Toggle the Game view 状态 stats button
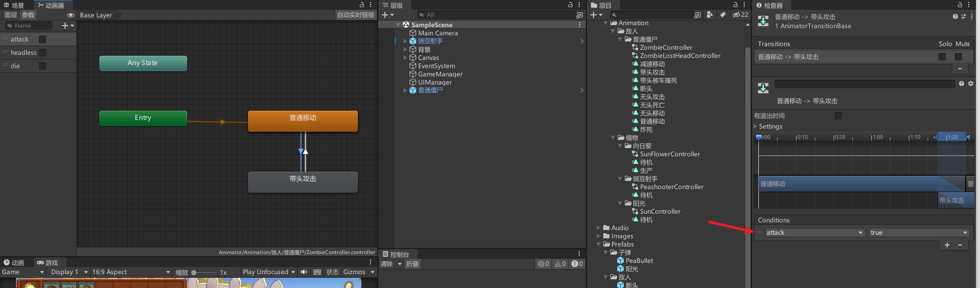Screen dimensions: 980x288 pyautogui.click(x=333, y=272)
